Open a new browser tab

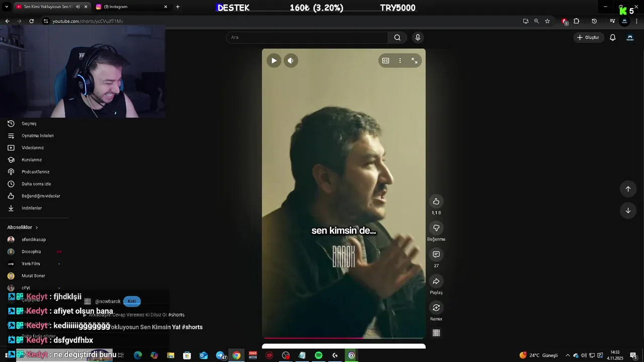[x=178, y=7]
